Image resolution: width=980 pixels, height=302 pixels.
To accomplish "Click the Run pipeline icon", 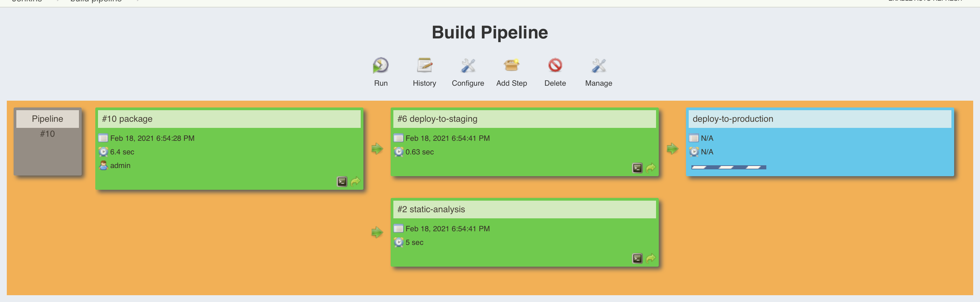I will click(380, 65).
